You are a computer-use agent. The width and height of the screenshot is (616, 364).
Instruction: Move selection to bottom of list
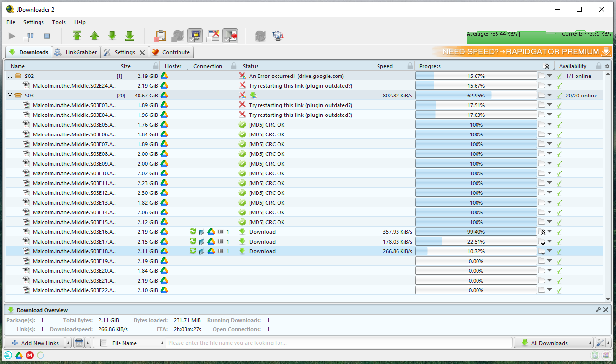coord(129,36)
